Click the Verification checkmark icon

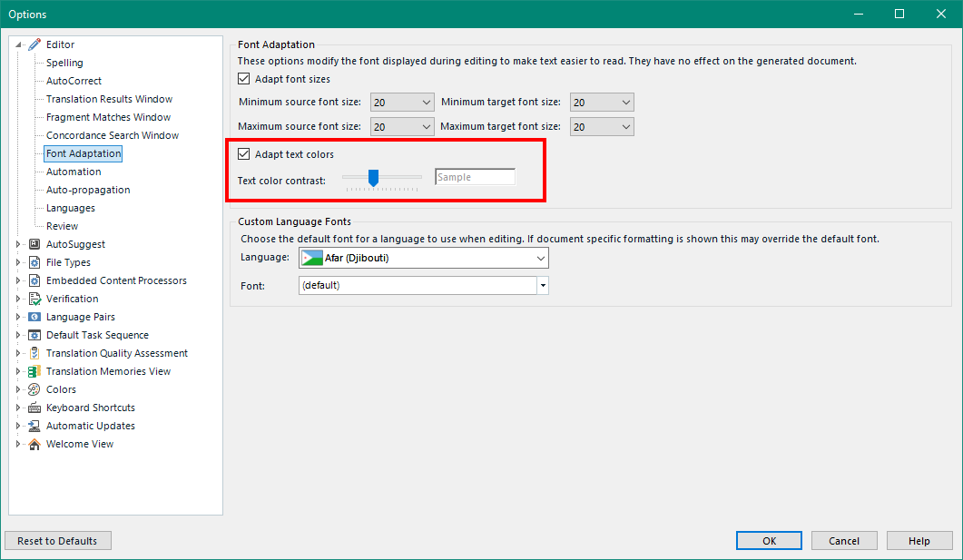click(34, 299)
